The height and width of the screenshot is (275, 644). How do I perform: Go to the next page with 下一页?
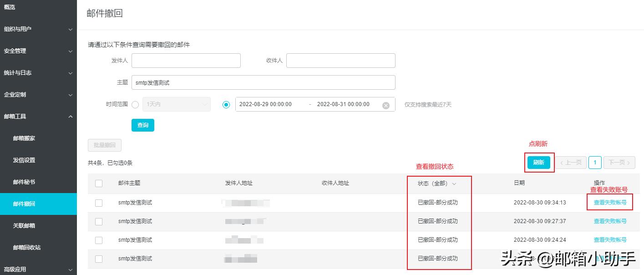(619, 162)
